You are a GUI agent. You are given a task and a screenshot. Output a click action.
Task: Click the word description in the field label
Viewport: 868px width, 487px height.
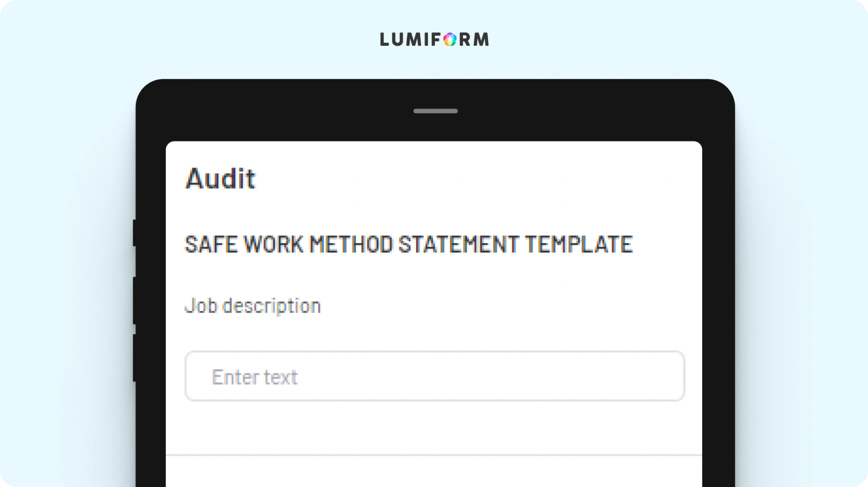point(272,306)
